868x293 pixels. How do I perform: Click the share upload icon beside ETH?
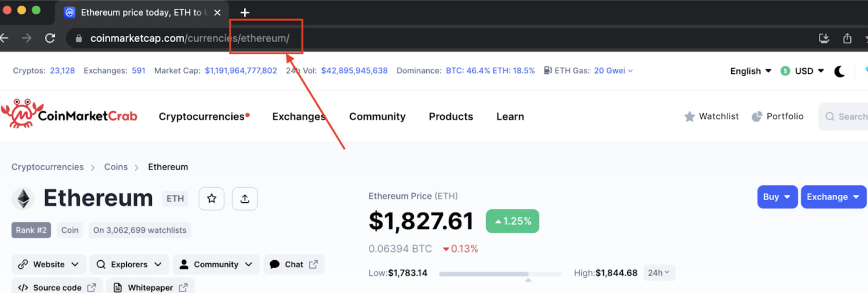coord(245,198)
